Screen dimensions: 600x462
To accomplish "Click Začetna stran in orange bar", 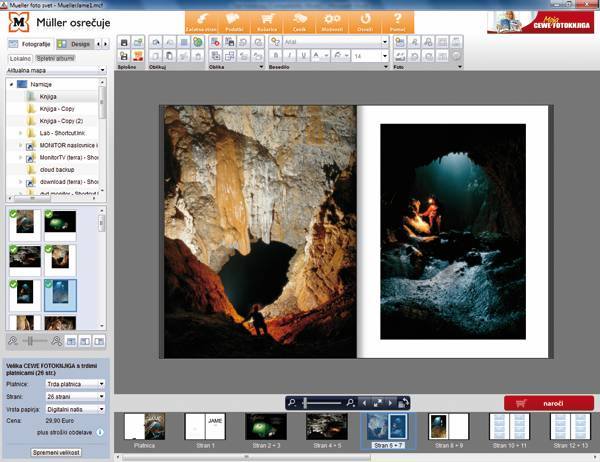I will coord(201,22).
